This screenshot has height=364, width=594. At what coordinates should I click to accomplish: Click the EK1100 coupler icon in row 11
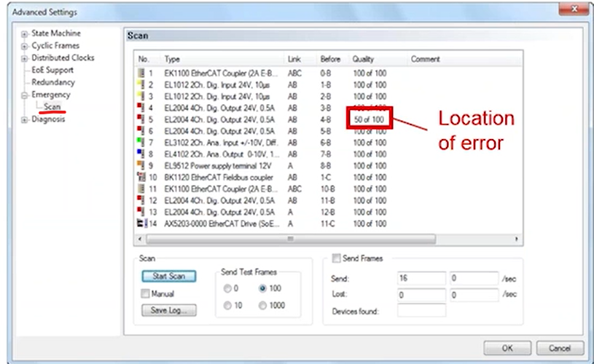[141, 189]
